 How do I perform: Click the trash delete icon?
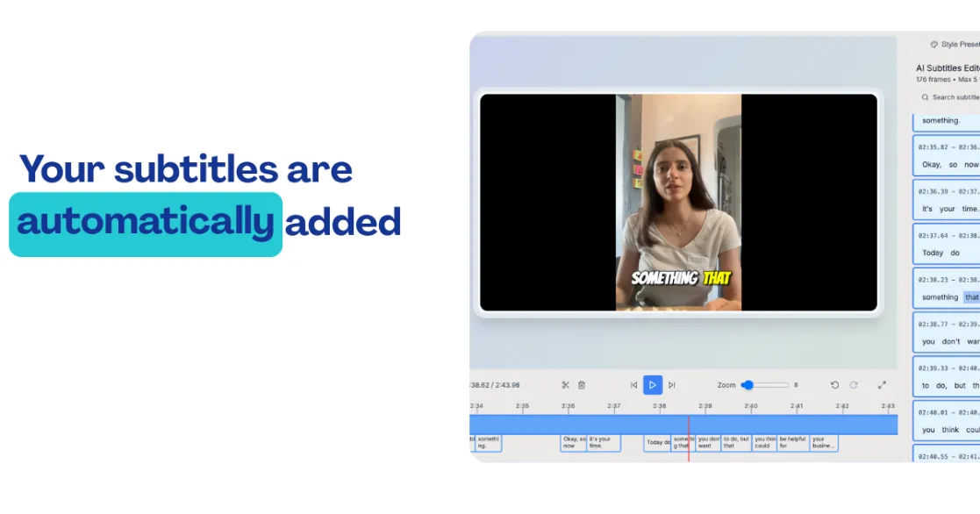click(x=582, y=385)
